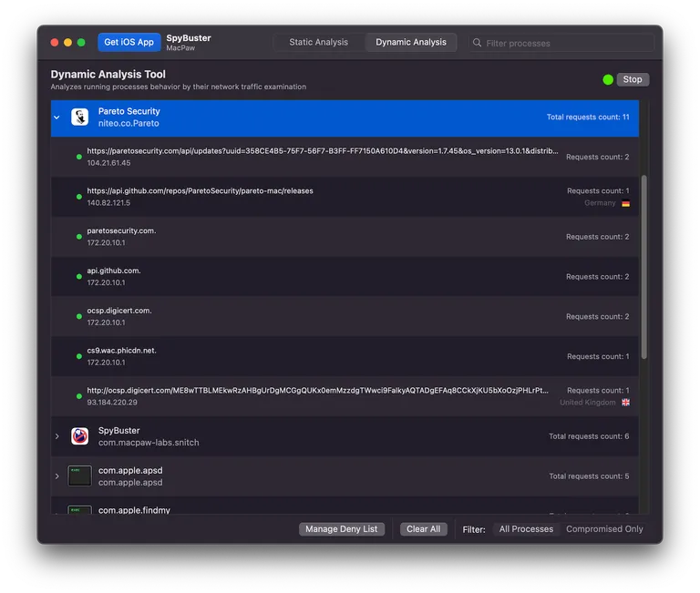
Task: Click the United Kingdom country label
Action: click(x=588, y=403)
